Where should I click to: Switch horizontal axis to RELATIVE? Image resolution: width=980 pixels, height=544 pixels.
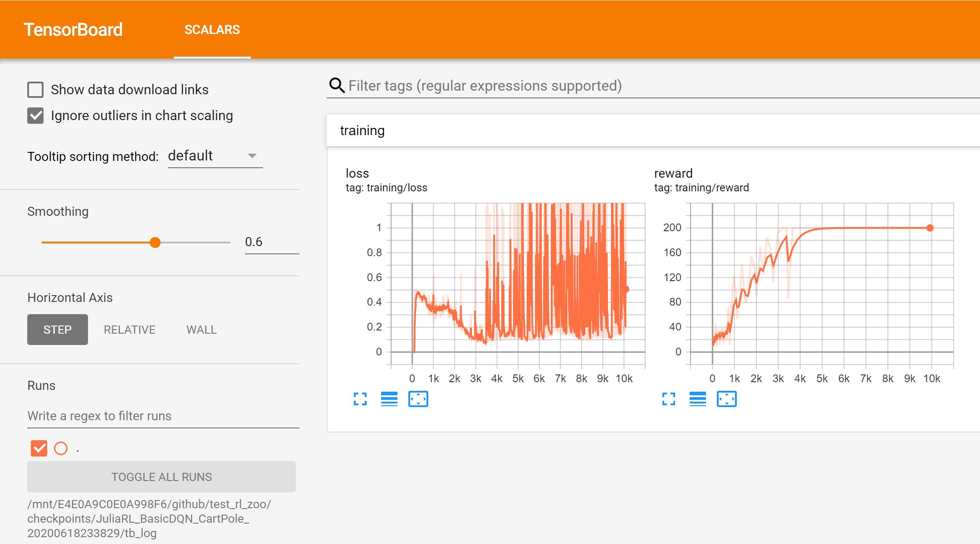pyautogui.click(x=130, y=330)
